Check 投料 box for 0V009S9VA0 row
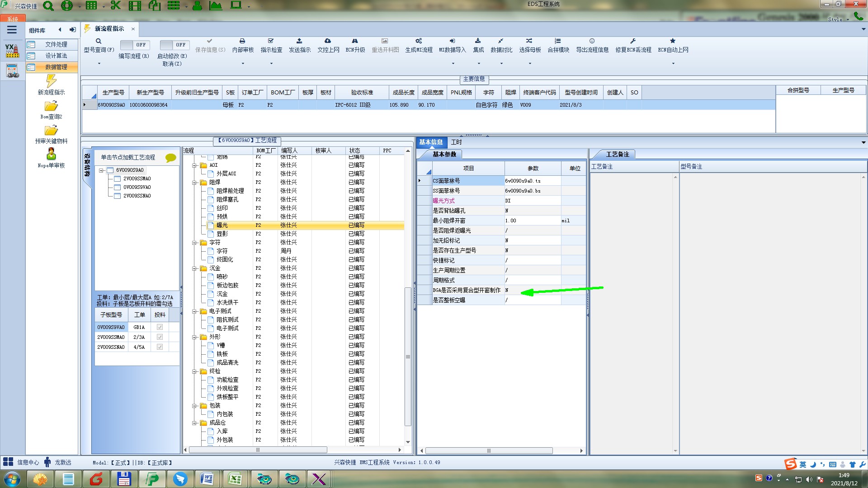The image size is (868, 488). tap(160, 327)
